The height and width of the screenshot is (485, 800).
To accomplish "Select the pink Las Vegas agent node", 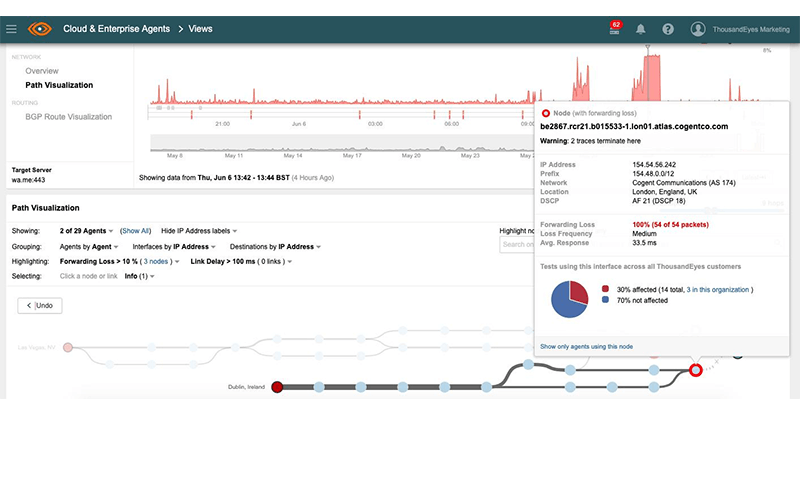I will 68,348.
